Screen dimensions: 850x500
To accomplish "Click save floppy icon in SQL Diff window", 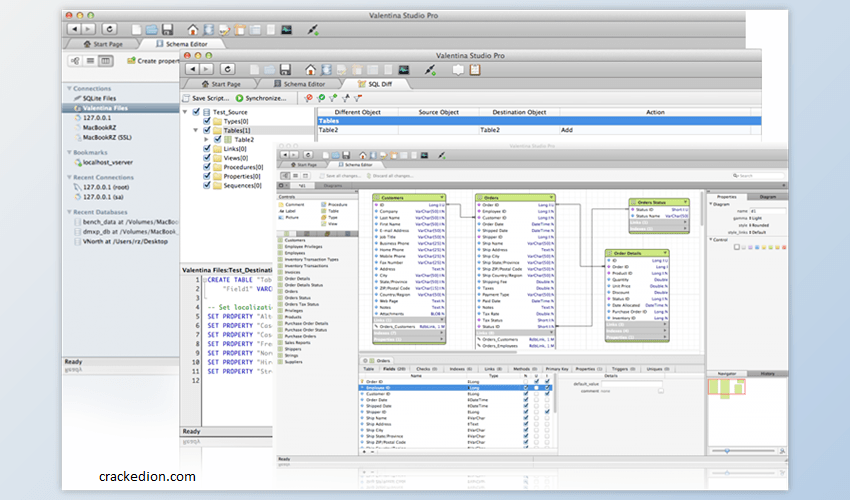I will 285,69.
